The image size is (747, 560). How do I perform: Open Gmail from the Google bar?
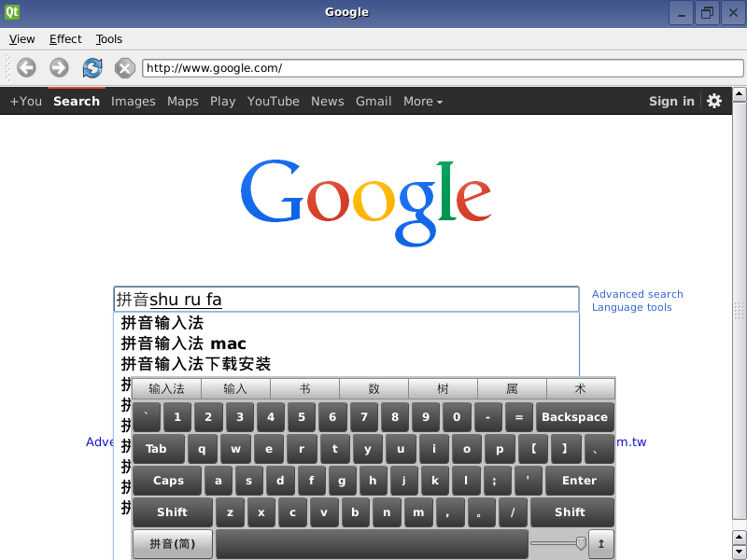[x=373, y=102]
